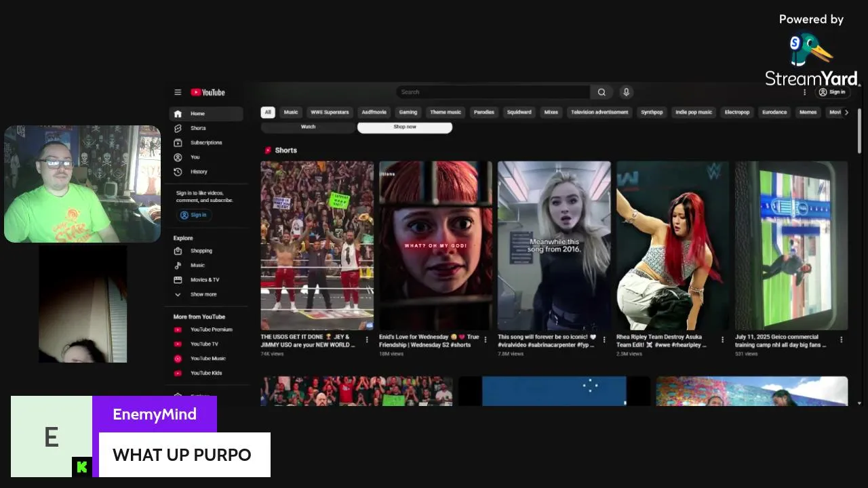Click the wrestling crowd video thumbnail in the lower row
The height and width of the screenshot is (488, 868).
pos(357,391)
